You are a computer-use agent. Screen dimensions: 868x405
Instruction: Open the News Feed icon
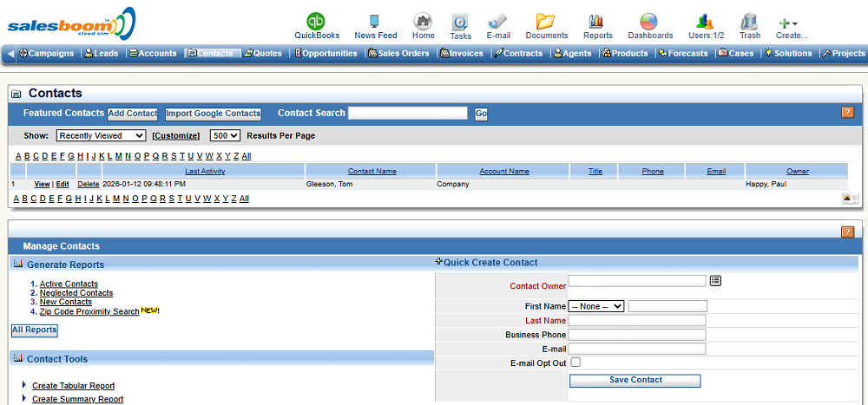(x=375, y=22)
